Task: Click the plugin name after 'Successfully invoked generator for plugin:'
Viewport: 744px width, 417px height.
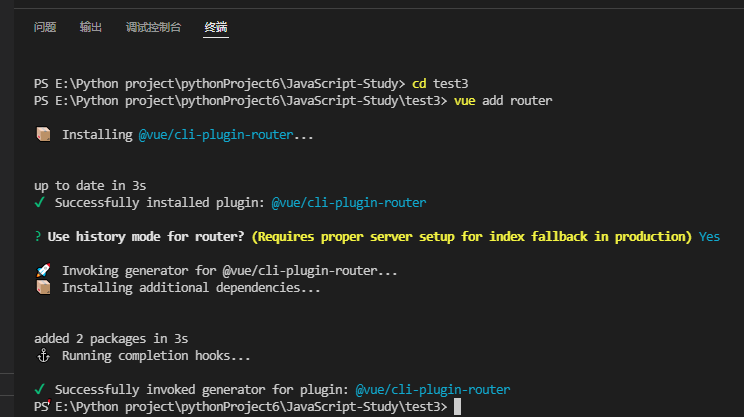Action: tap(432, 389)
